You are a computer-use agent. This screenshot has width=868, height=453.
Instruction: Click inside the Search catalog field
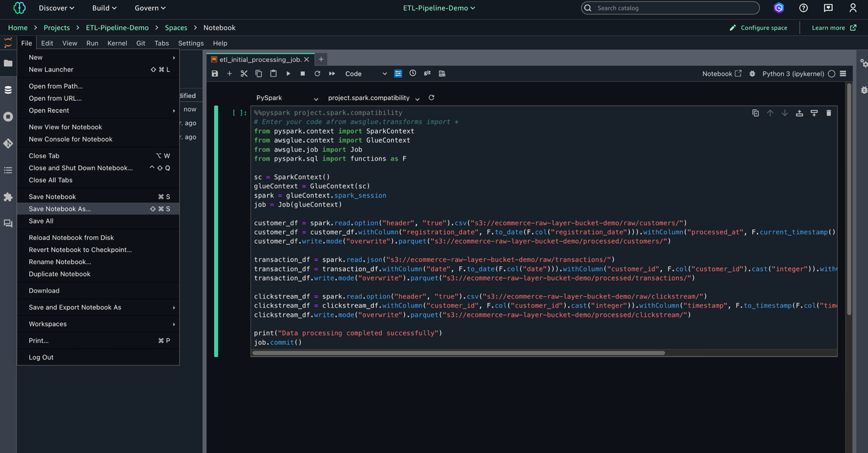coord(668,8)
